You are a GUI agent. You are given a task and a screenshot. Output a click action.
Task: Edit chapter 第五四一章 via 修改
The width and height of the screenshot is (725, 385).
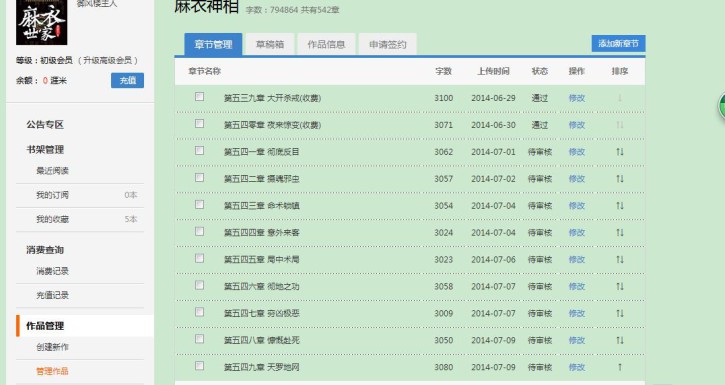(x=577, y=152)
